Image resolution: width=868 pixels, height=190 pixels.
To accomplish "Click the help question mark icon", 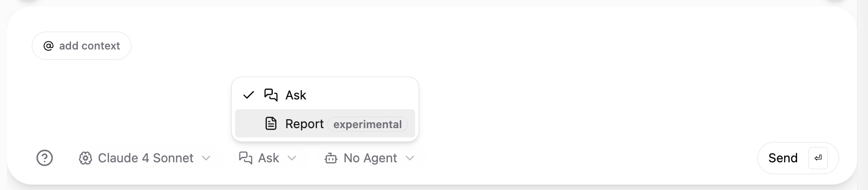I will click(x=45, y=158).
